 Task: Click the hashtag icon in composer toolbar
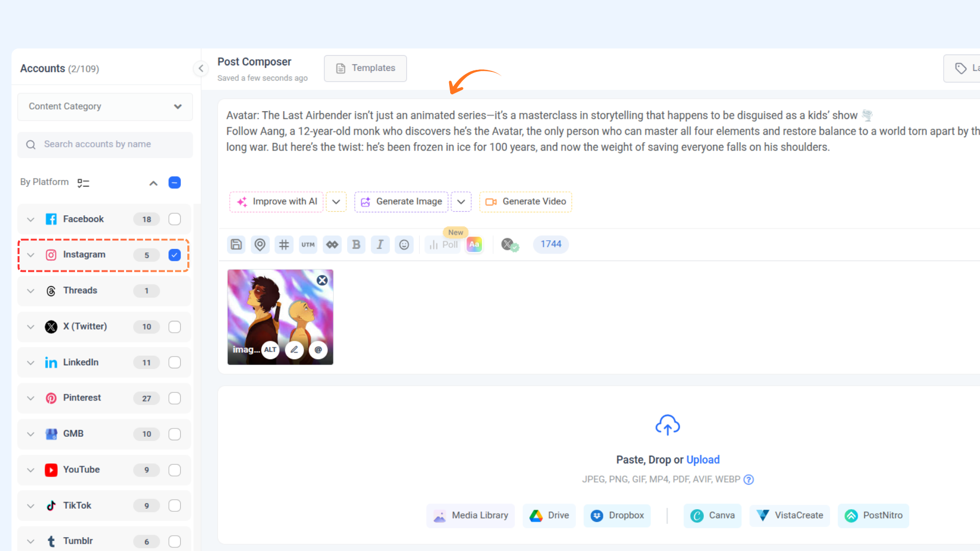point(284,244)
